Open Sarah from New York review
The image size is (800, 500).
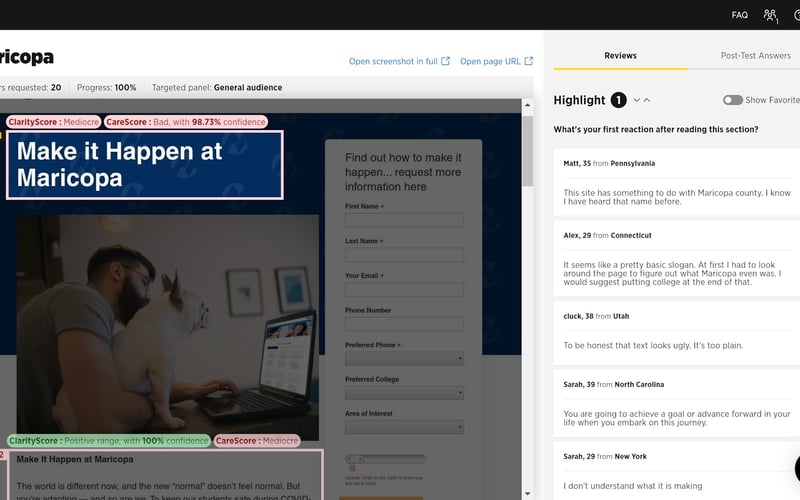677,471
